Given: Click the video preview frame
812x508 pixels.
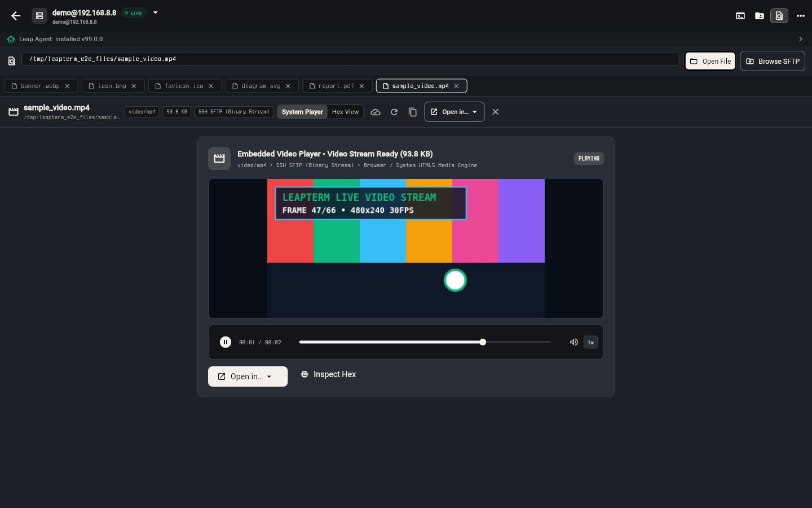Looking at the screenshot, I should click(406, 248).
